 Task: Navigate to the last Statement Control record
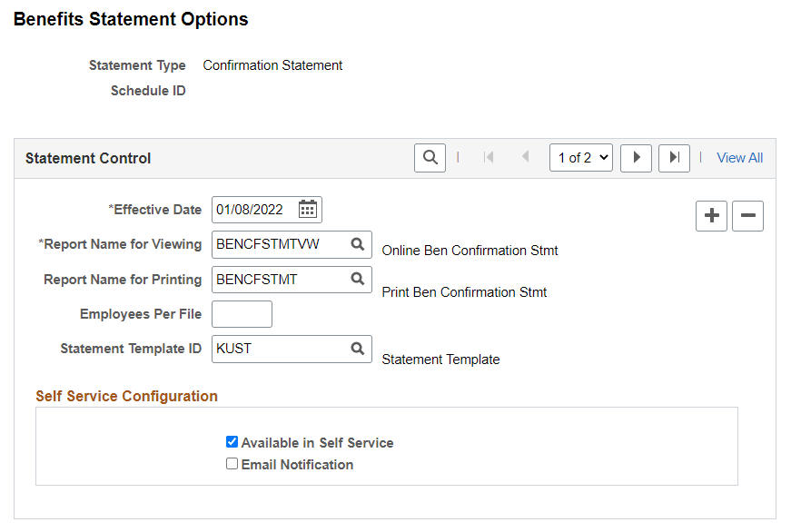[x=673, y=157]
